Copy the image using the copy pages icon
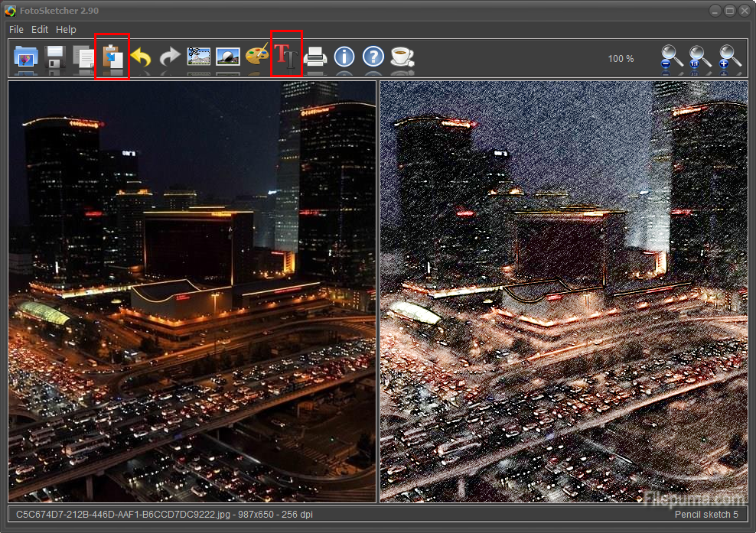756x533 pixels. tap(83, 57)
